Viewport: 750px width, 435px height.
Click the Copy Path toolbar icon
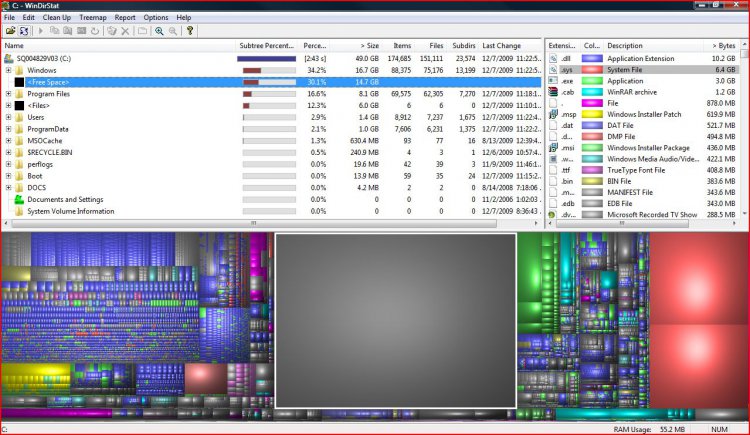pyautogui.click(x=55, y=31)
